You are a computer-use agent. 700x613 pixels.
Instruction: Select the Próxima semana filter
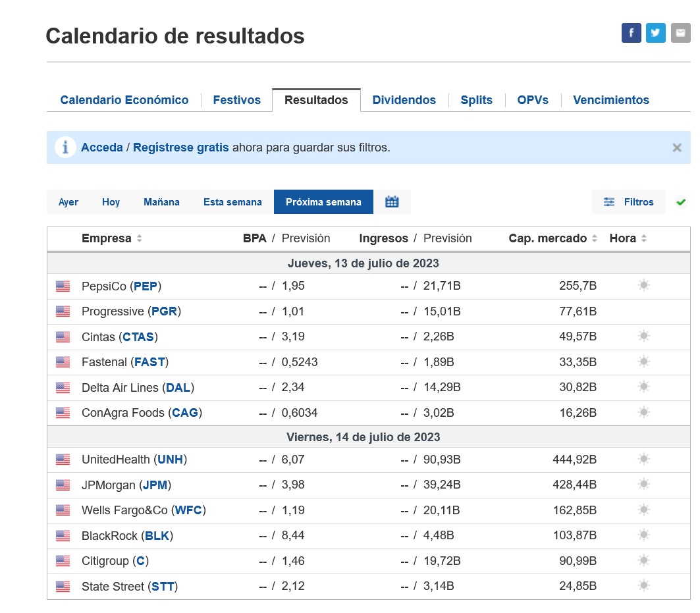click(x=323, y=201)
